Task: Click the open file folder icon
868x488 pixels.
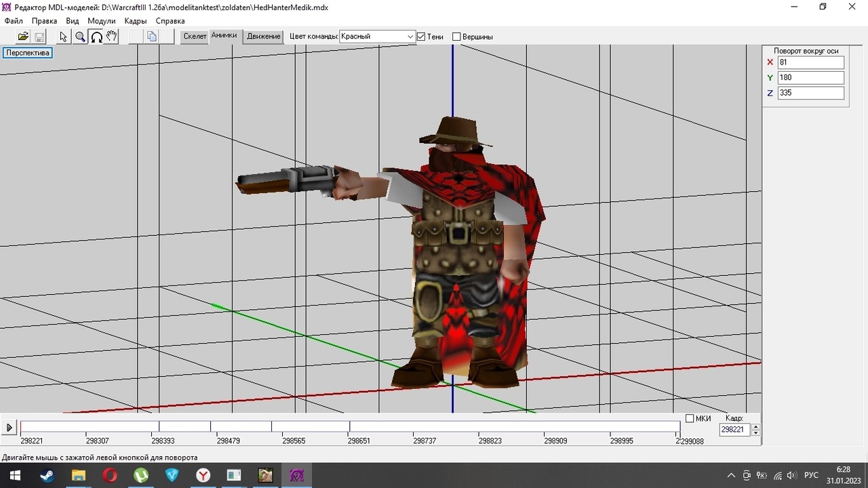Action: [23, 37]
